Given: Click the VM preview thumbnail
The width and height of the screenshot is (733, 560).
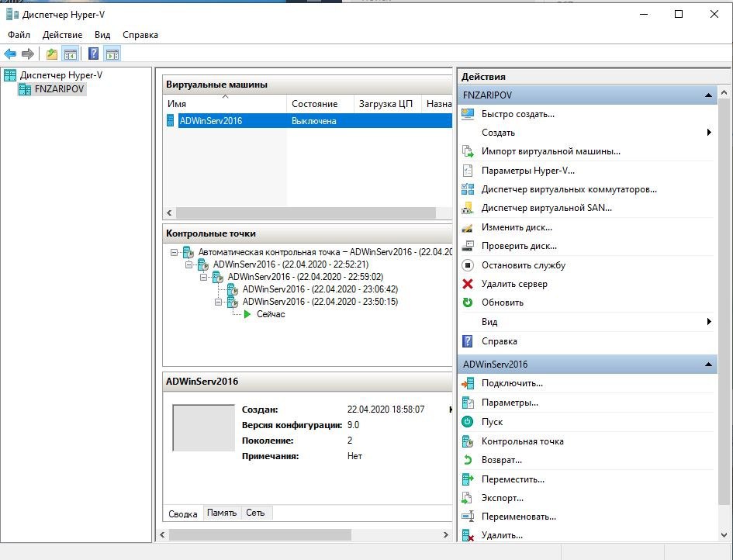Looking at the screenshot, I should [x=203, y=427].
